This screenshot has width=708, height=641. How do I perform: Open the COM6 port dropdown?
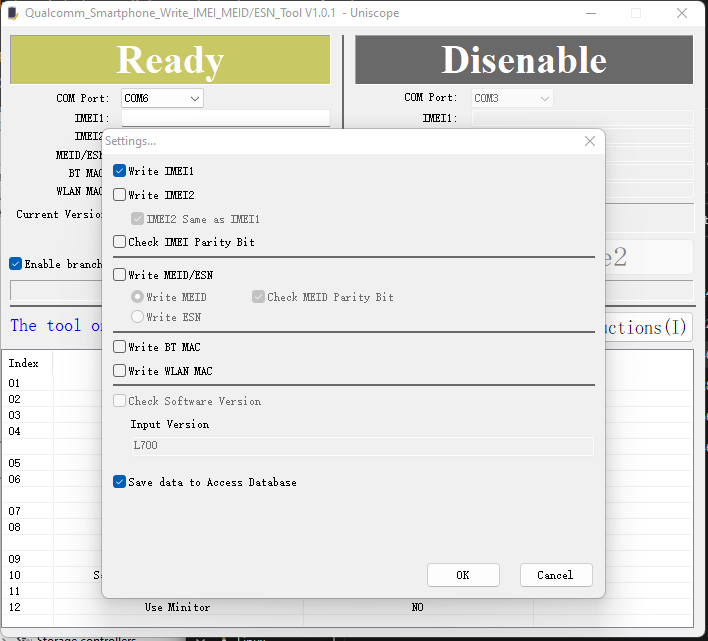pos(162,98)
